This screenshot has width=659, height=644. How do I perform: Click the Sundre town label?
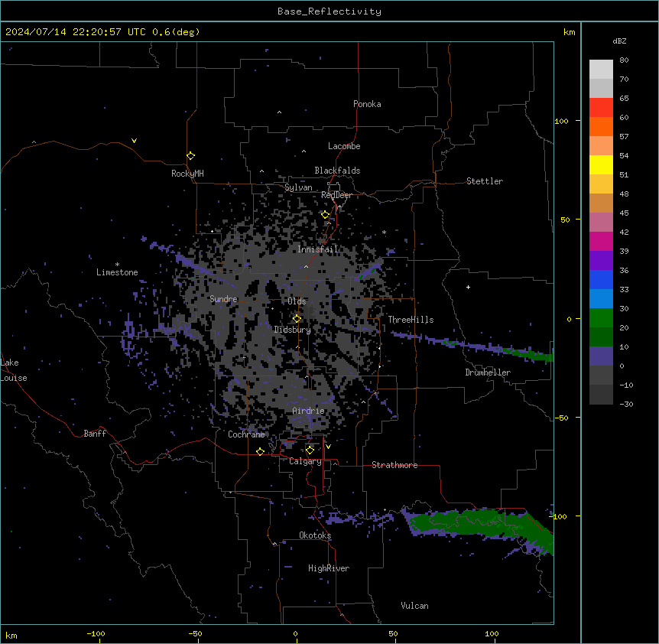(x=223, y=299)
